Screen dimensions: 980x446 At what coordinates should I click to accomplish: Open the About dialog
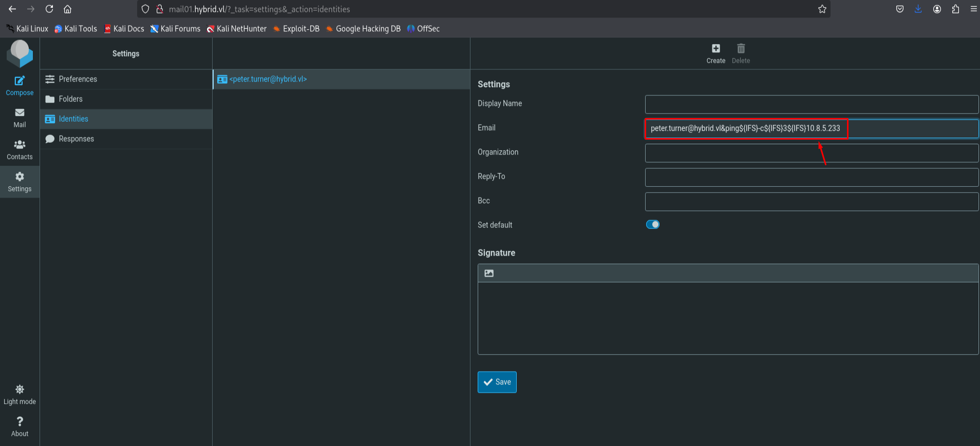[20, 426]
